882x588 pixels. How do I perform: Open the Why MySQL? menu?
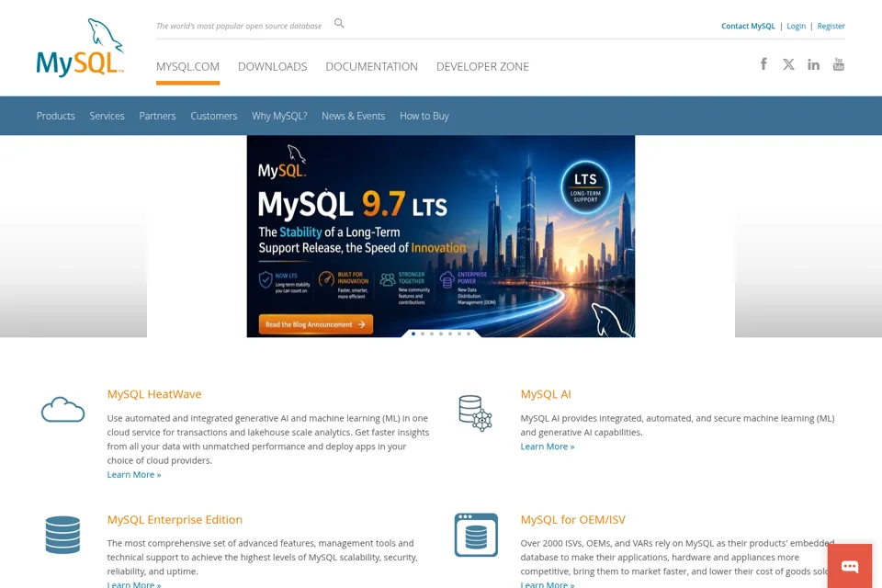coord(279,116)
